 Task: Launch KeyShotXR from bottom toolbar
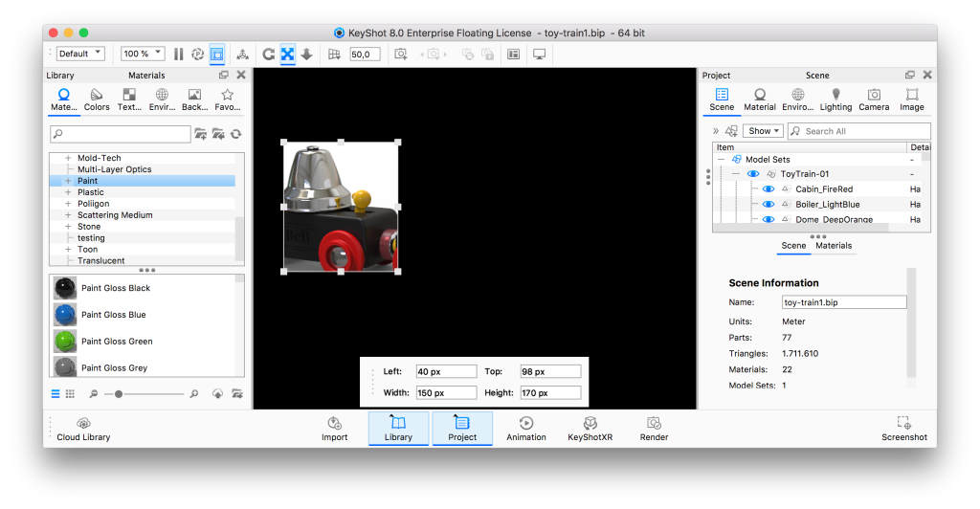click(x=590, y=428)
